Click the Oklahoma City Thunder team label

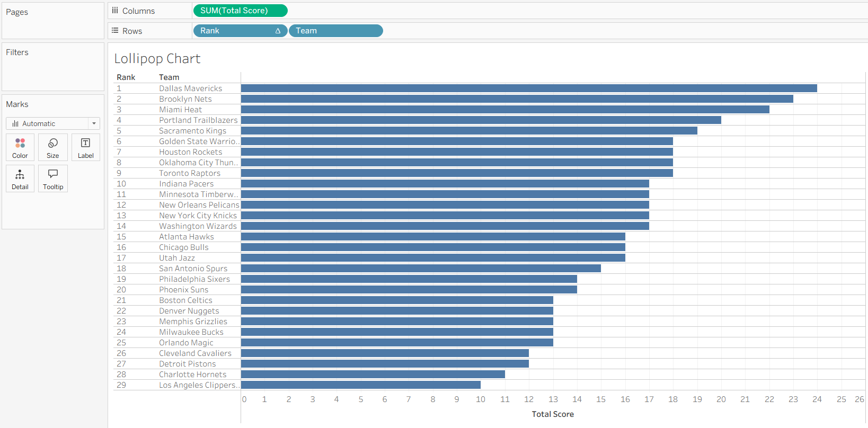199,163
